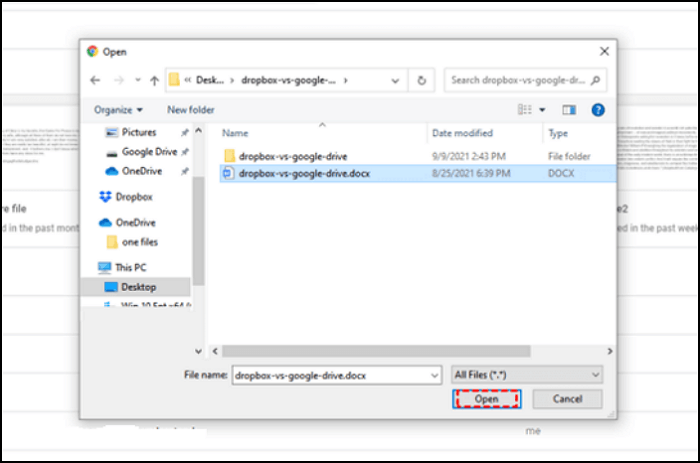
Task: Click the This PC computer icon
Action: coord(104,267)
